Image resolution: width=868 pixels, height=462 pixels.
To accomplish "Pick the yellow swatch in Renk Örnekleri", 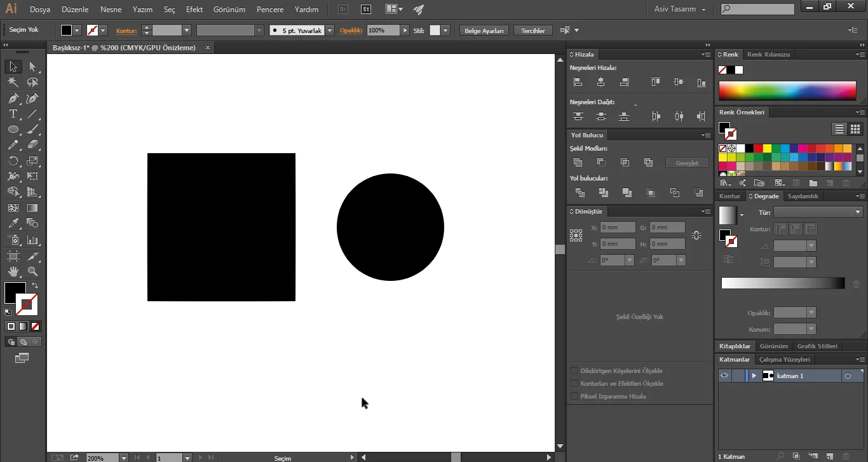I will point(768,149).
